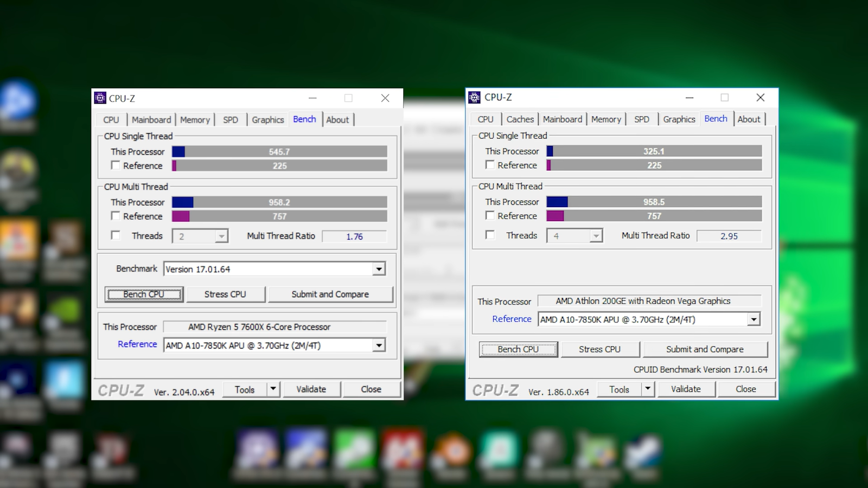Click Tools dropdown arrow in version 2.04.0 window
Viewport: 868px width, 488px height.
point(273,389)
